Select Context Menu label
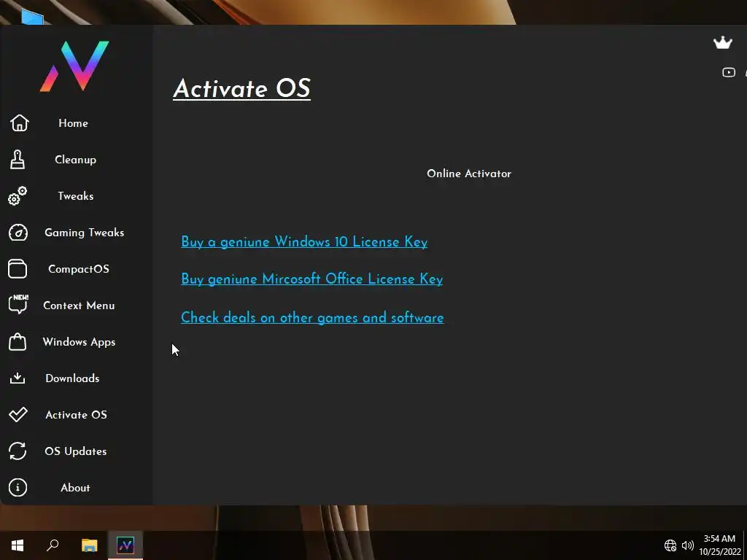Screen dimensions: 747x560 click(x=79, y=306)
